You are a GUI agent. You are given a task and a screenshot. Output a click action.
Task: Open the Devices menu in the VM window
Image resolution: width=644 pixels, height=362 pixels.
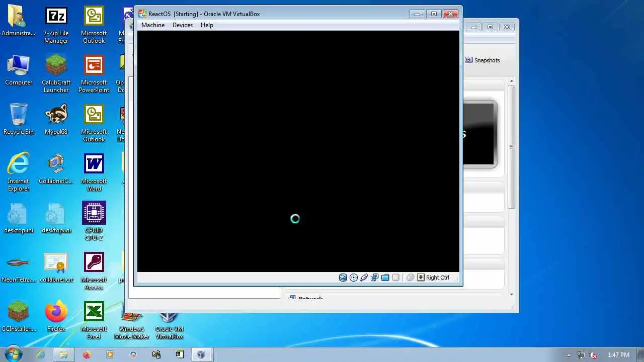183,25
